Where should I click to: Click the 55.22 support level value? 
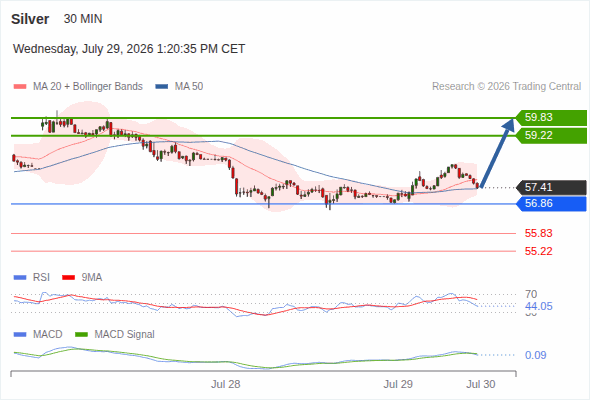(538, 251)
